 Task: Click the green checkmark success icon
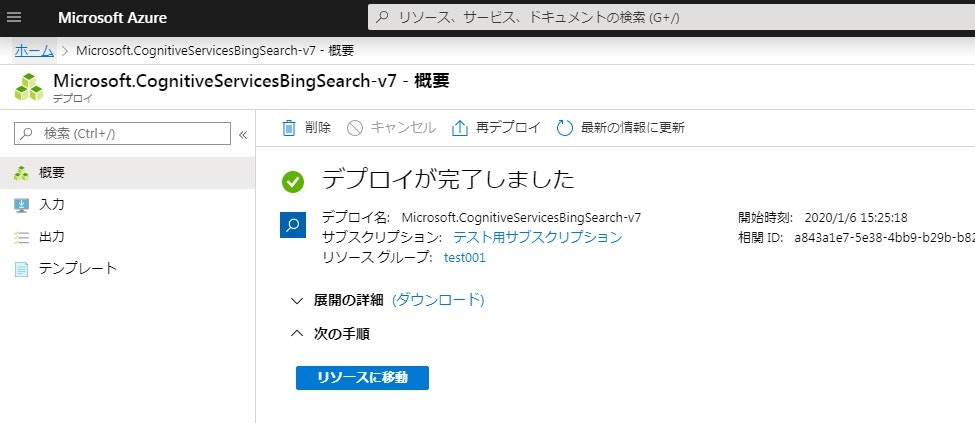(293, 182)
